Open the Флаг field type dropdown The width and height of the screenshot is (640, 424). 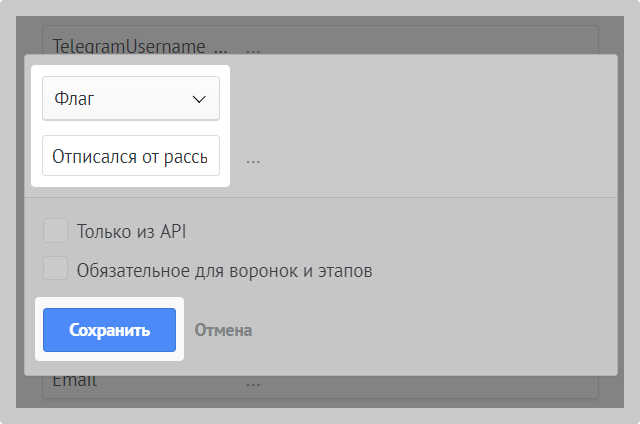pyautogui.click(x=130, y=99)
